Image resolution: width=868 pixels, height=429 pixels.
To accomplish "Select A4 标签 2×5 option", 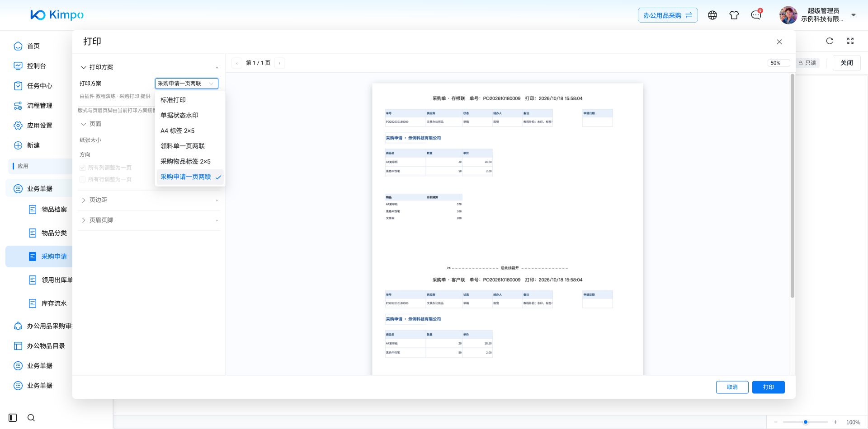I will coord(190,131).
